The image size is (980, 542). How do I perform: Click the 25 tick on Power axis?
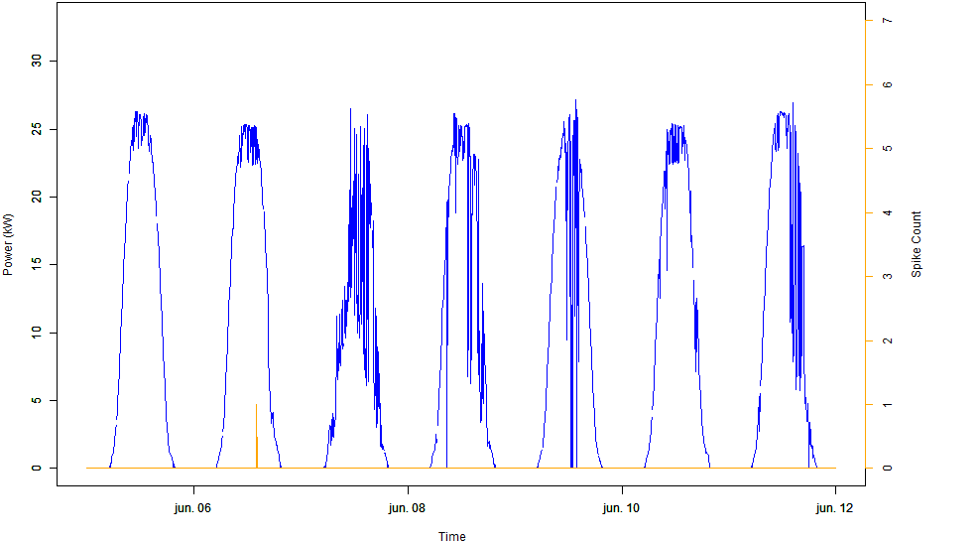(39, 129)
